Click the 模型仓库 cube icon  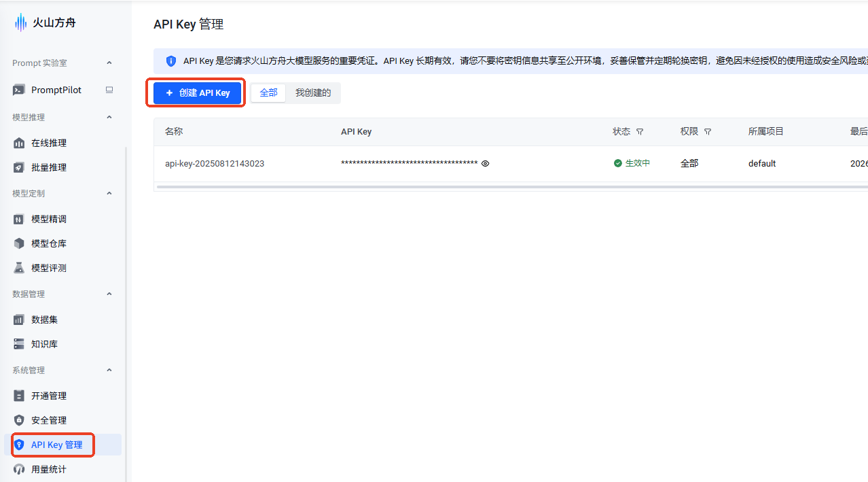[19, 243]
